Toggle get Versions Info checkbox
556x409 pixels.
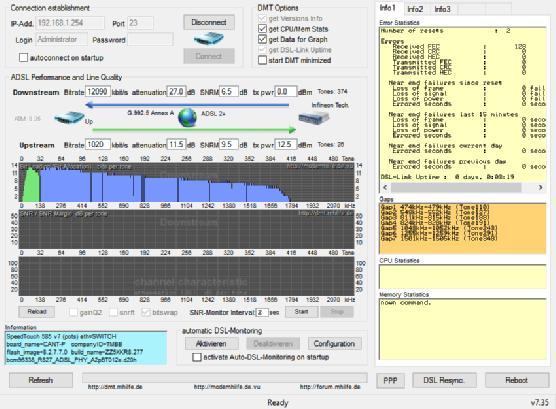[x=262, y=18]
